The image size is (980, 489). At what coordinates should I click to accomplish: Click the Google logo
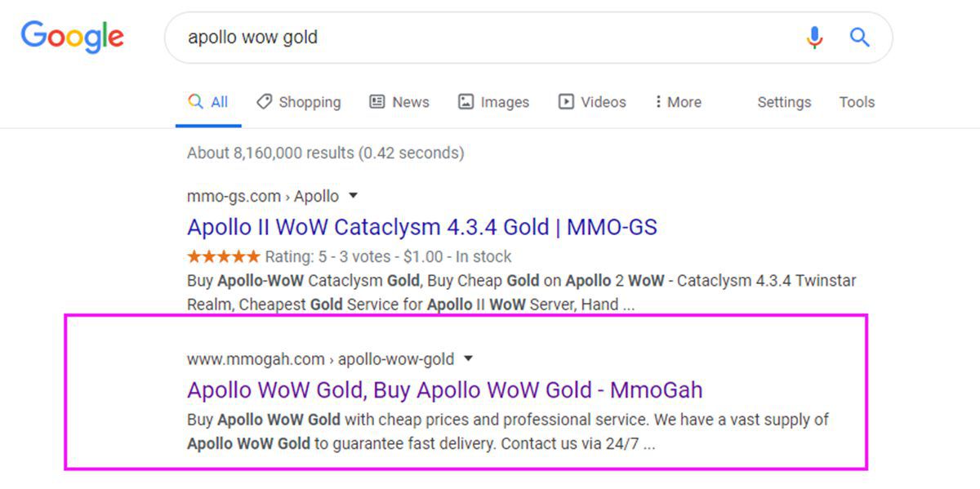coord(73,38)
